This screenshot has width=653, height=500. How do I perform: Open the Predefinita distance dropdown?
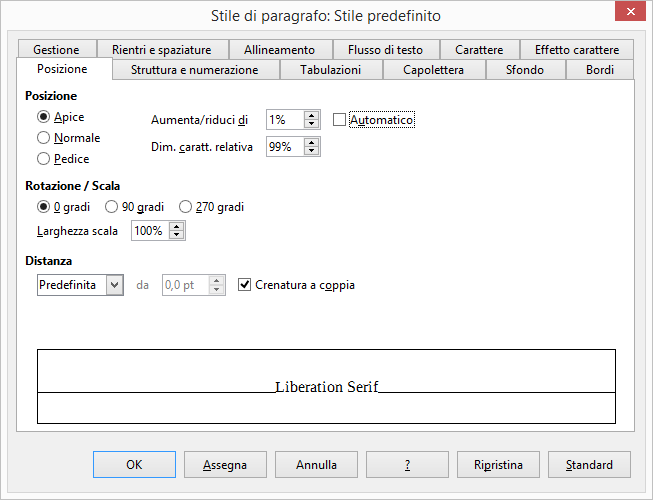pyautogui.click(x=114, y=285)
